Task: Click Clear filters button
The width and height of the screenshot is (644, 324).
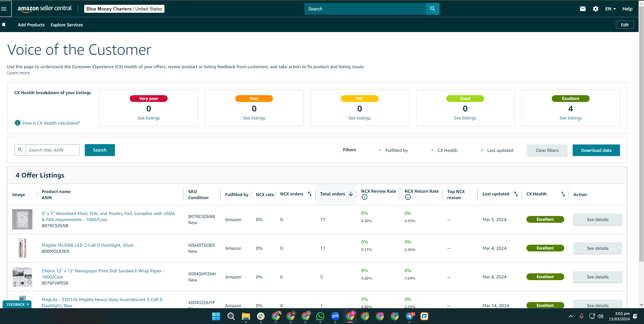Action: (547, 150)
